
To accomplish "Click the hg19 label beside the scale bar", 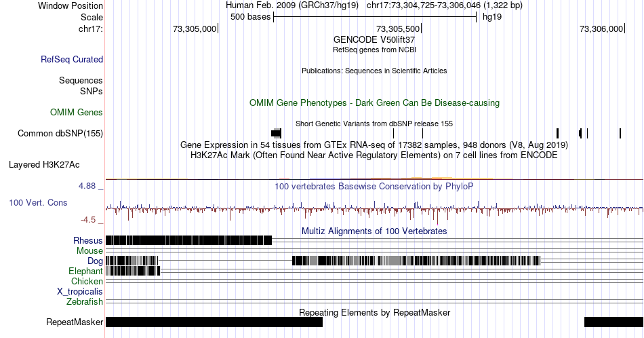I will [492, 17].
